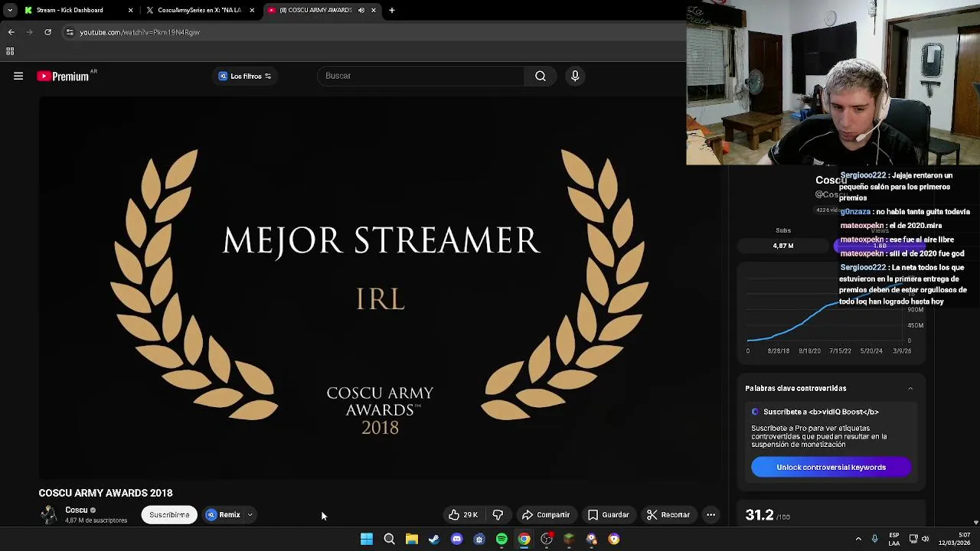This screenshot has width=980, height=551.
Task: Click the Buscar search field
Action: click(x=421, y=76)
